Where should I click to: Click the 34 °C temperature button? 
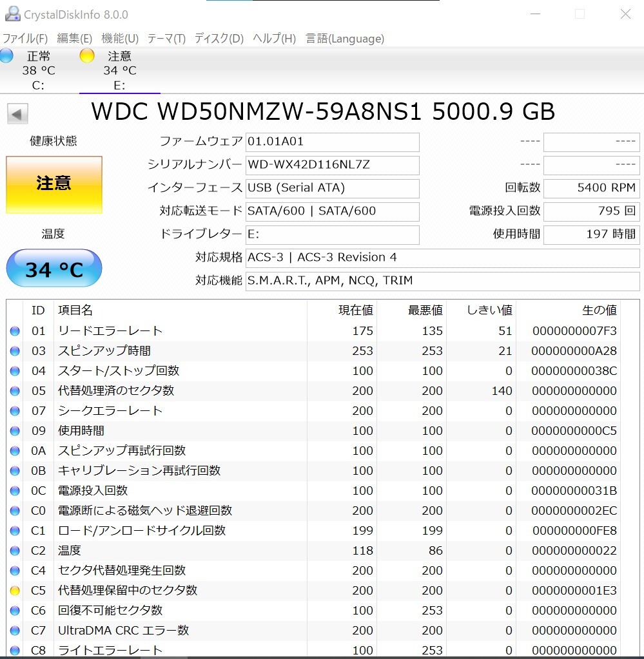54,268
